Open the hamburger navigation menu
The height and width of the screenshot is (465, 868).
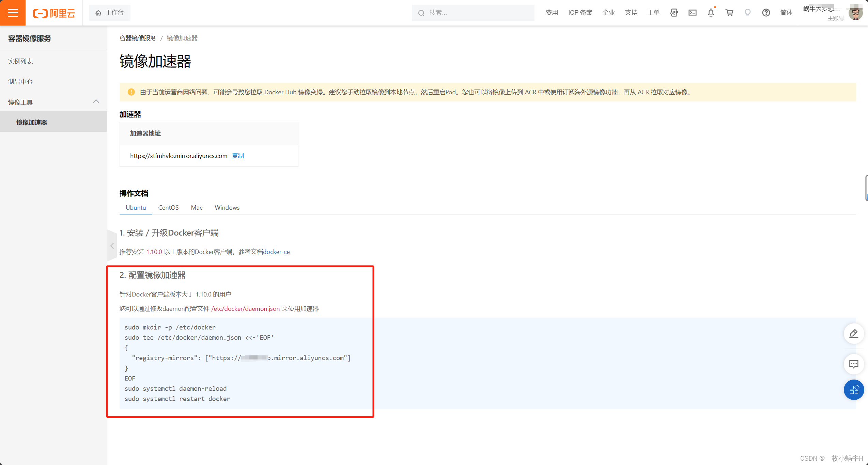[x=13, y=13]
